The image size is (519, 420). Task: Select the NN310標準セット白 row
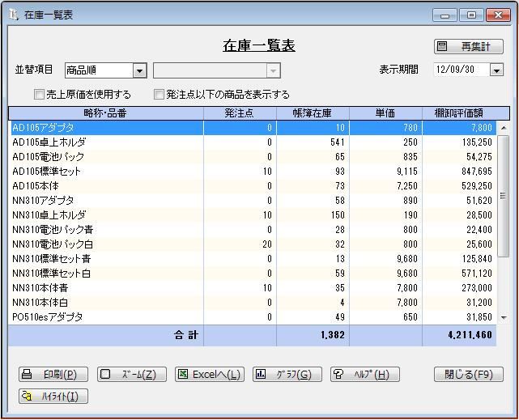tap(253, 274)
